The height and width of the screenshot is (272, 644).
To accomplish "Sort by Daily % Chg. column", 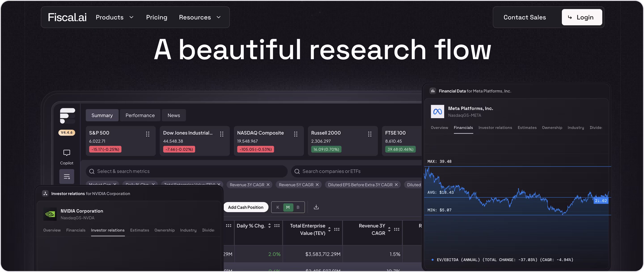I will click(x=269, y=225).
